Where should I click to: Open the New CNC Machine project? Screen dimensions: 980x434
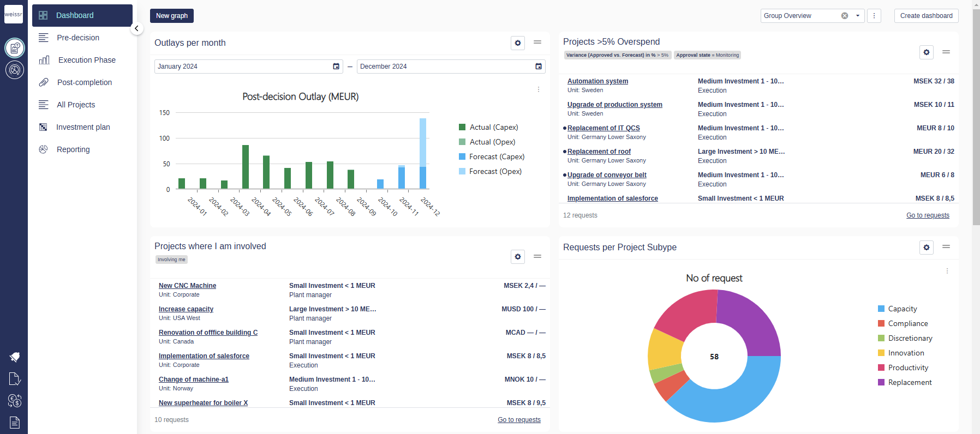(187, 286)
